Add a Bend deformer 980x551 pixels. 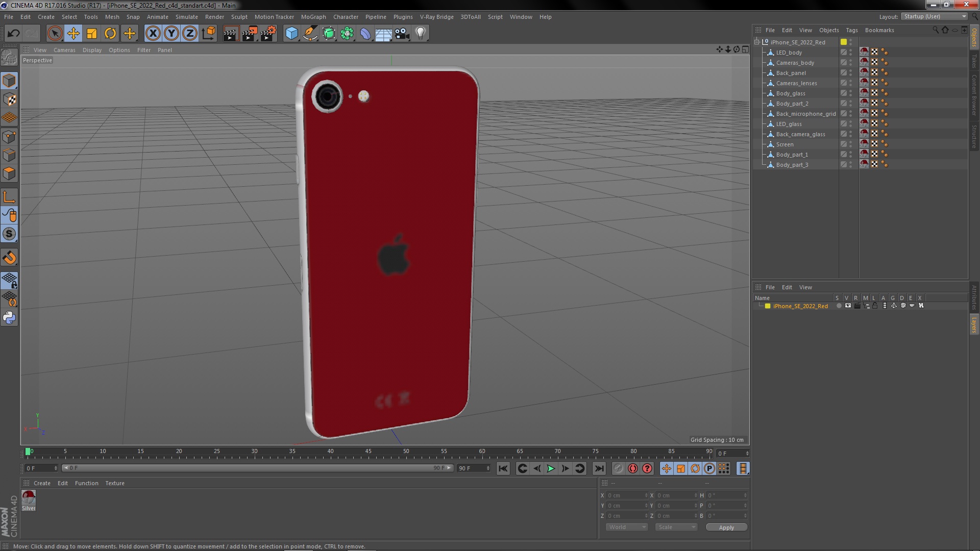(x=365, y=34)
